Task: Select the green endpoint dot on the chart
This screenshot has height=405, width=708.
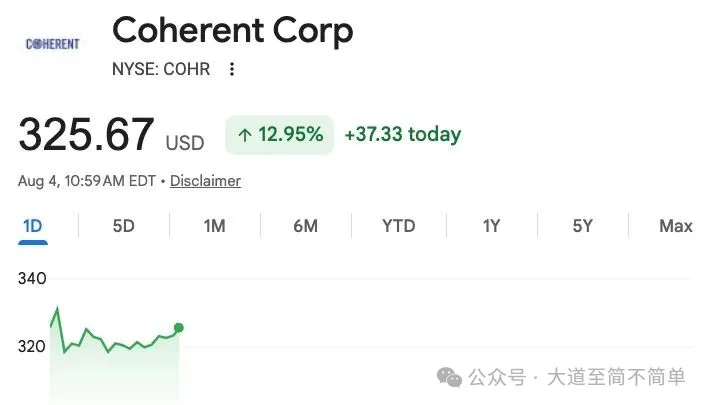Action: pyautogui.click(x=179, y=328)
